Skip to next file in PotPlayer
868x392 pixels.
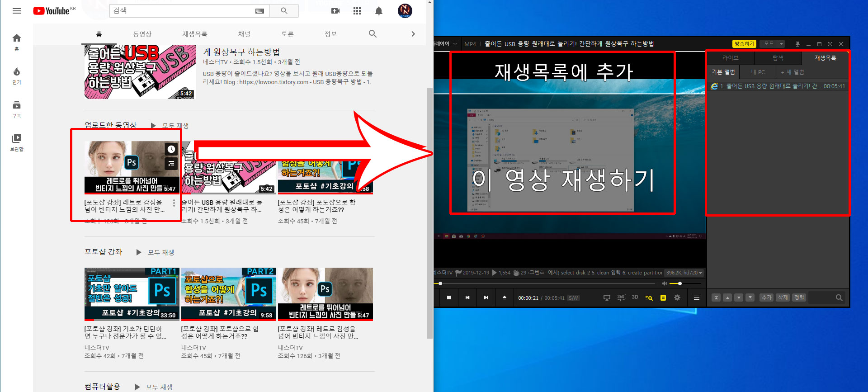(486, 298)
